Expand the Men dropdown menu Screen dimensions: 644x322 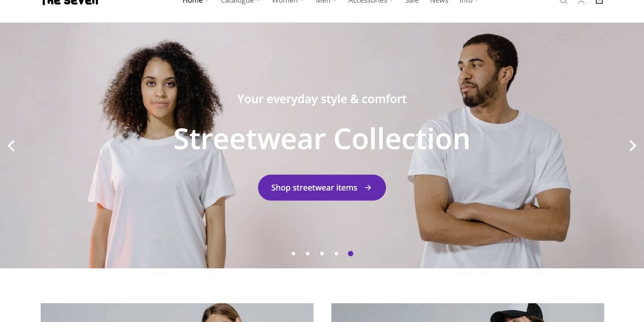tap(326, 1)
